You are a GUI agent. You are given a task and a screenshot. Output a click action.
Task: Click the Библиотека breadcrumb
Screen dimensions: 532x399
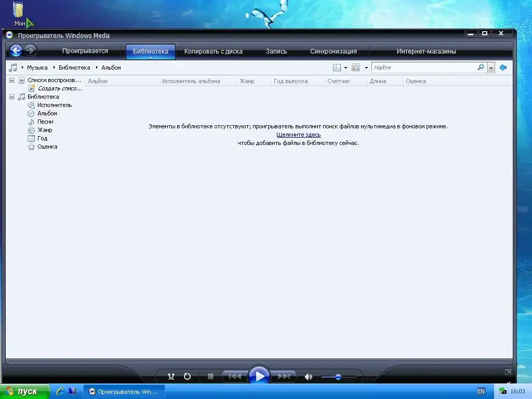click(74, 68)
